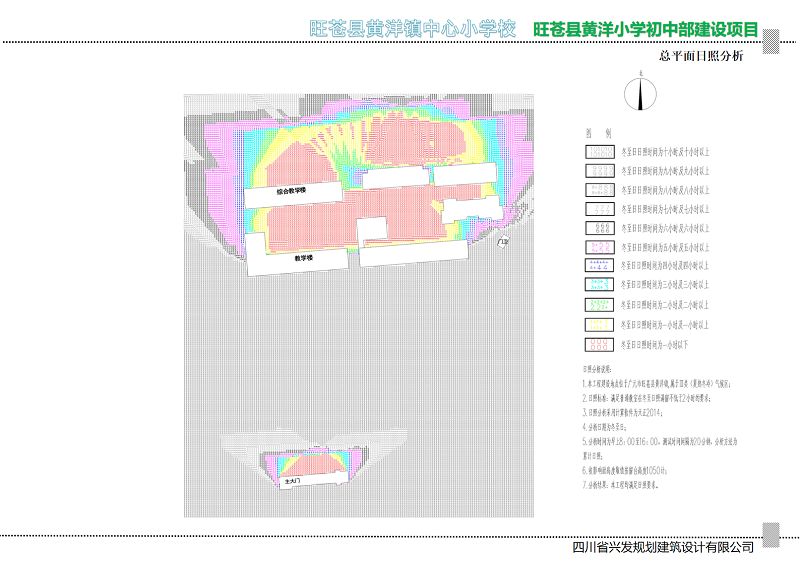Viewport: 800px width, 565px height.
Task: Select the nine-hour sunlight legend box
Action: coord(599,171)
